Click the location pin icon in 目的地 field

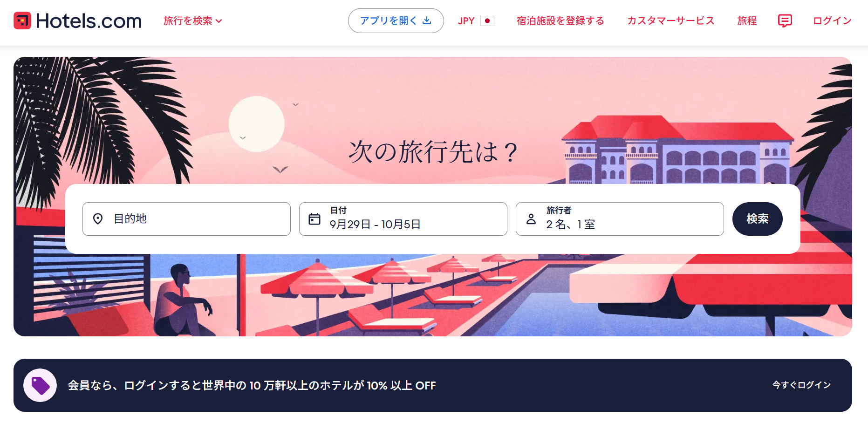(x=98, y=218)
